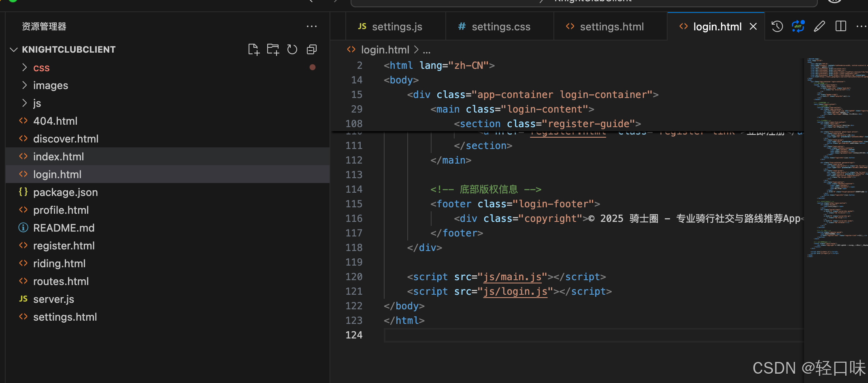This screenshot has width=868, height=383.
Task: Click line number 120 in gutter
Action: tap(354, 277)
